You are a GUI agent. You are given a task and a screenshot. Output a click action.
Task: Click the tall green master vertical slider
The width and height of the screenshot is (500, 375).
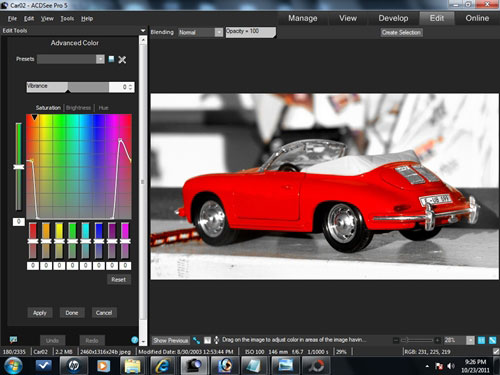[19, 167]
